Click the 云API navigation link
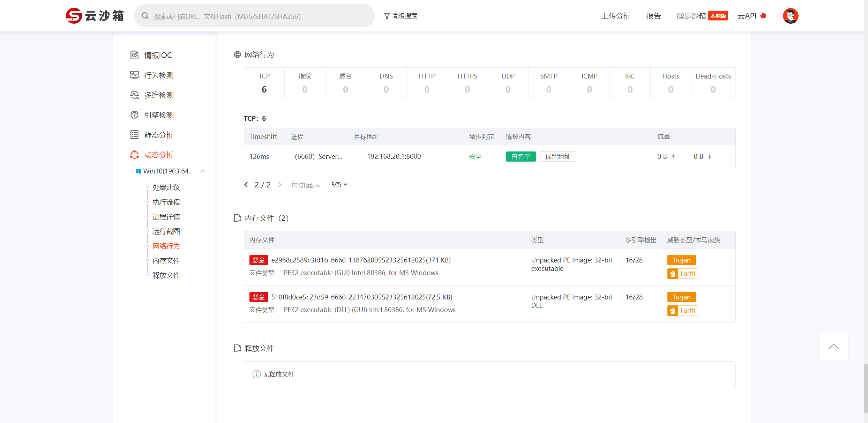The width and height of the screenshot is (868, 423). click(x=747, y=16)
